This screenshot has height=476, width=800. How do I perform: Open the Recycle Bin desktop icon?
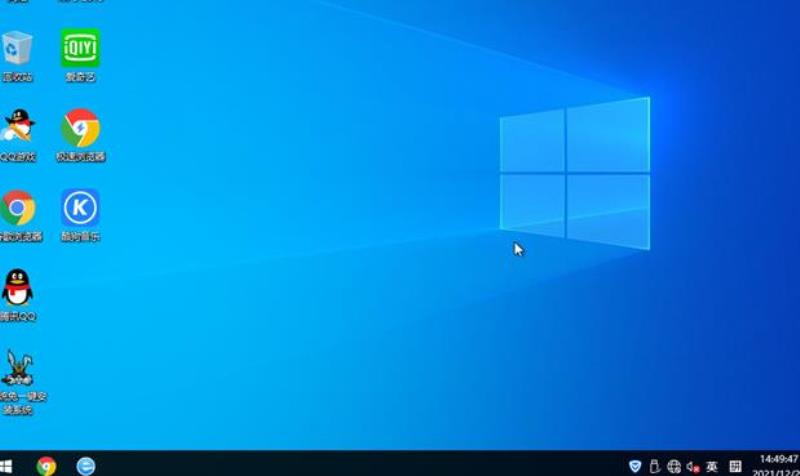[17, 55]
